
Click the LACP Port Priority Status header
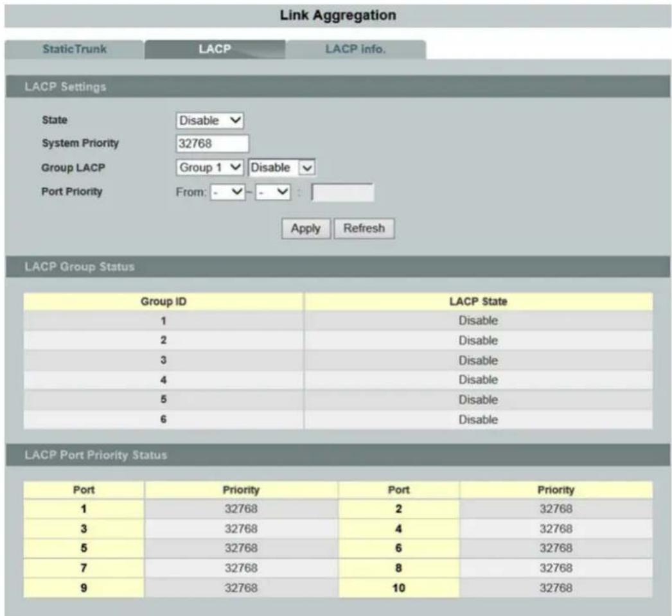pyautogui.click(x=338, y=455)
